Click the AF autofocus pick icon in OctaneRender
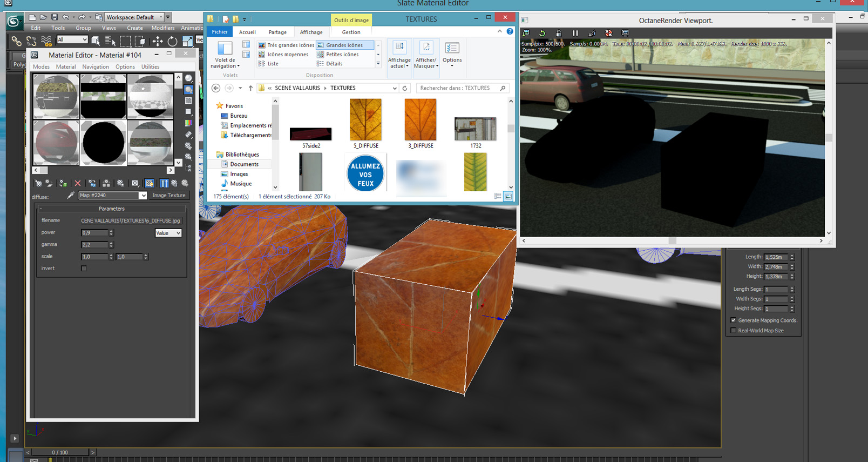The image size is (868, 462). point(592,33)
